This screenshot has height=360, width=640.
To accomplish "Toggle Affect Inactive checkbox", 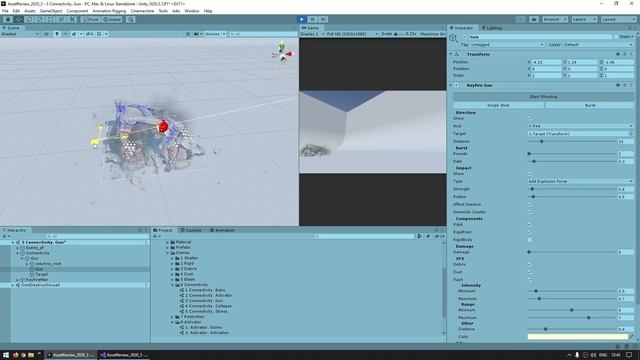I will 530,204.
